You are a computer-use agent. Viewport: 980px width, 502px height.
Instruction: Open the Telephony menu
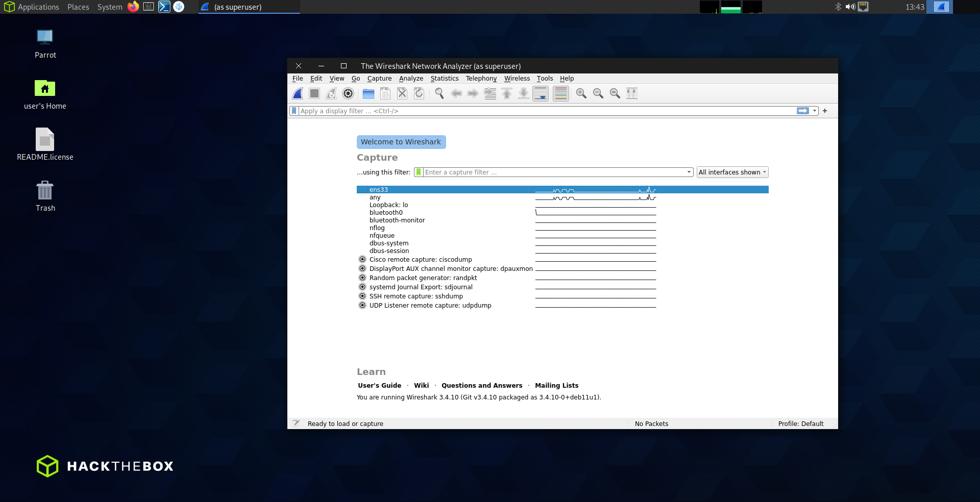click(481, 79)
